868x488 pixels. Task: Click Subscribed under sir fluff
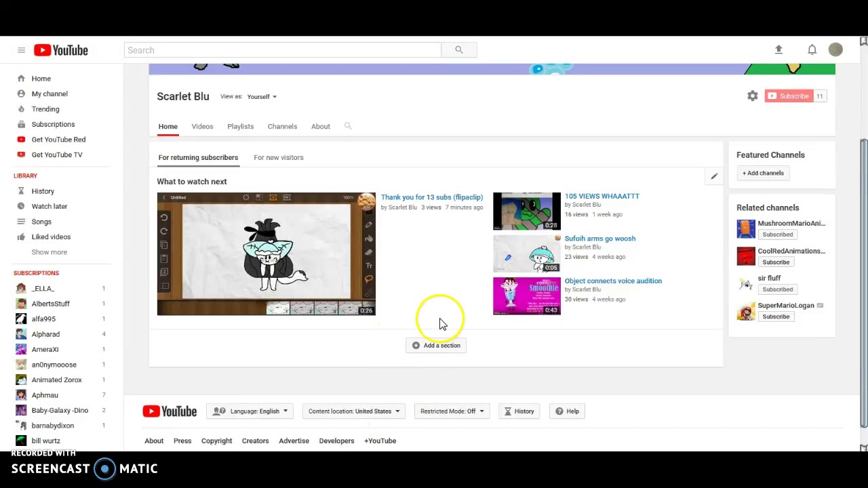(x=777, y=289)
